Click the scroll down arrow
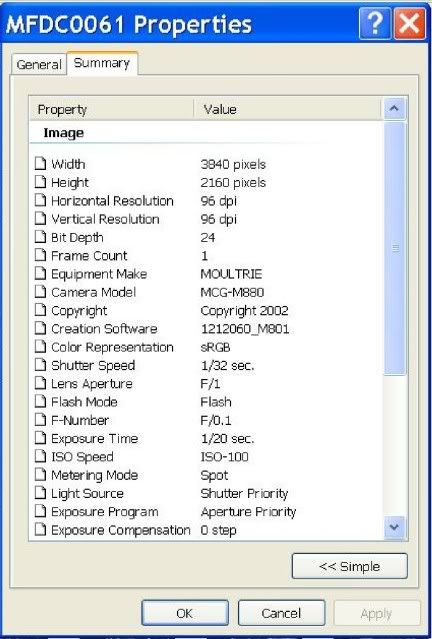 (x=394, y=527)
